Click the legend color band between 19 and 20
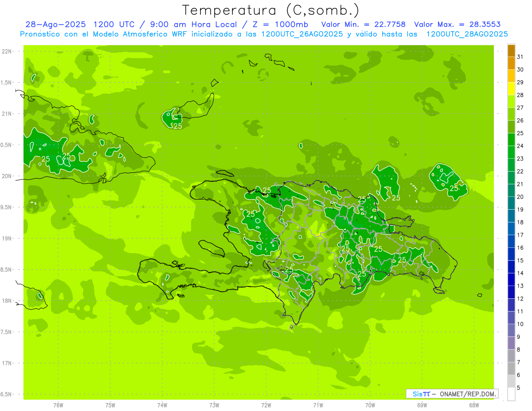Viewport: 532px width, 411px height. click(x=511, y=203)
